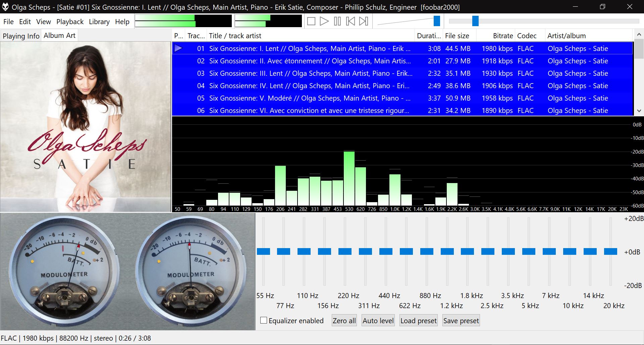Click the 110 Hz equalizer slider
The image size is (644, 345).
point(304,251)
